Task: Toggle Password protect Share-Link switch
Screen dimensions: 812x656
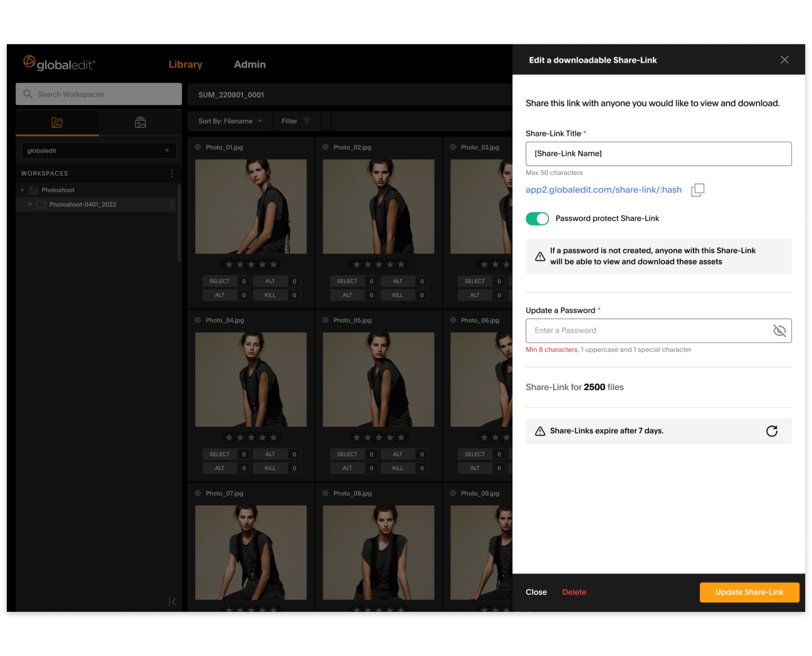Action: point(537,218)
